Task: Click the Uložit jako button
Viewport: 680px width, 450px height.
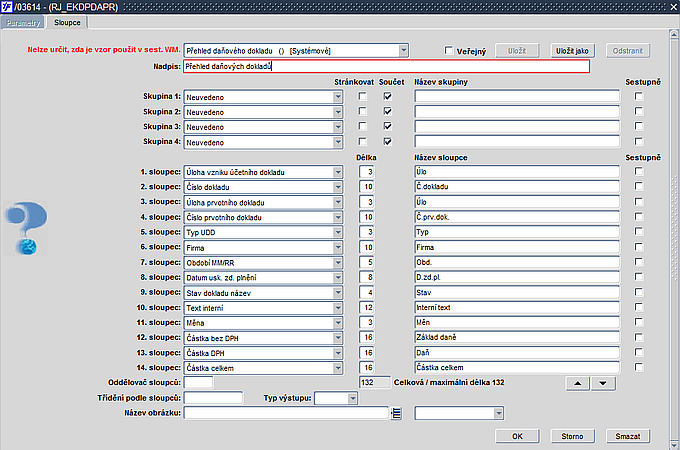Action: [573, 50]
